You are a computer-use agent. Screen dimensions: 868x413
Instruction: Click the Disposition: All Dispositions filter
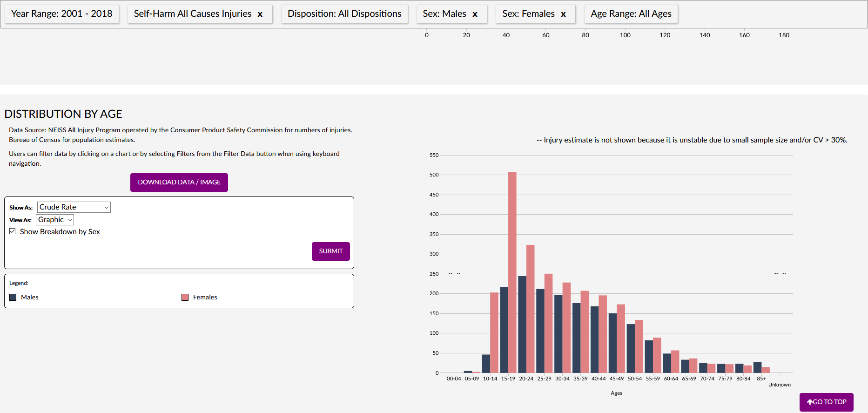coord(344,14)
